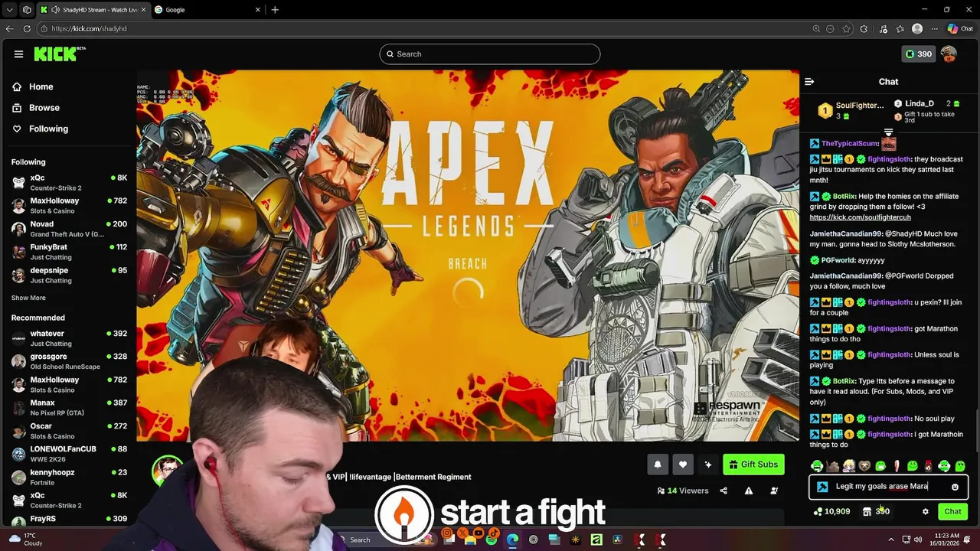Image resolution: width=980 pixels, height=551 pixels.
Task: Click the moderator hammer badge in chat input
Action: [x=822, y=487]
